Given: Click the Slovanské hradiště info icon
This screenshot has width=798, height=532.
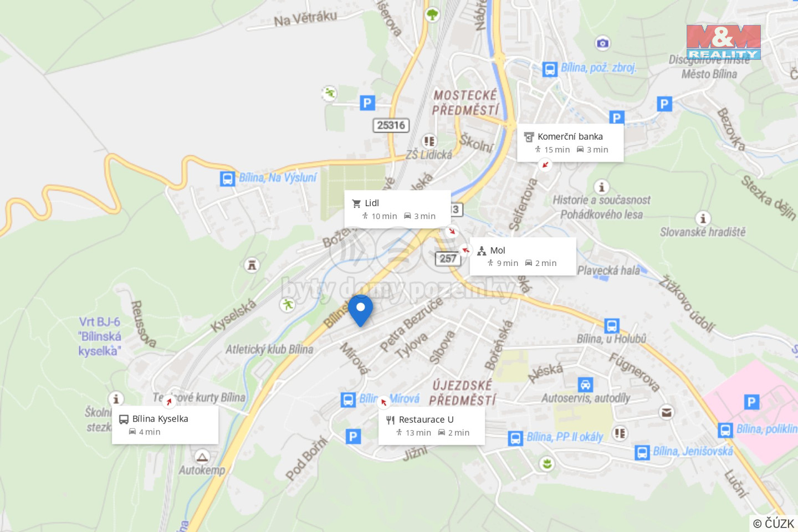Looking at the screenshot, I should 703,218.
